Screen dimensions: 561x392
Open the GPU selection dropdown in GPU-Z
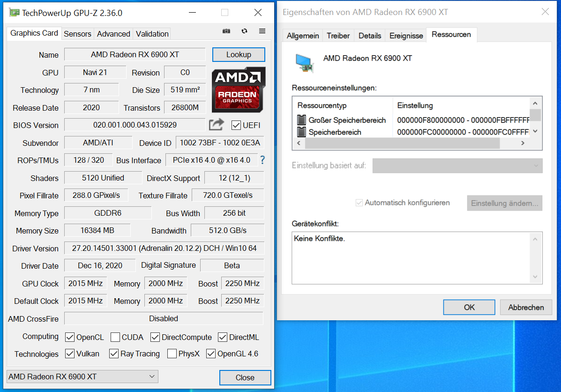[82, 377]
